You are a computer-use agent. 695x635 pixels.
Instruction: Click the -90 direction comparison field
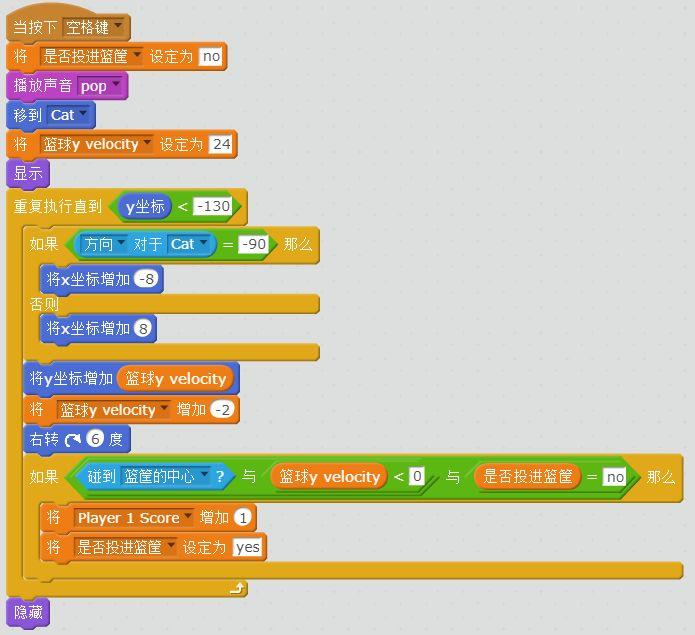[254, 244]
